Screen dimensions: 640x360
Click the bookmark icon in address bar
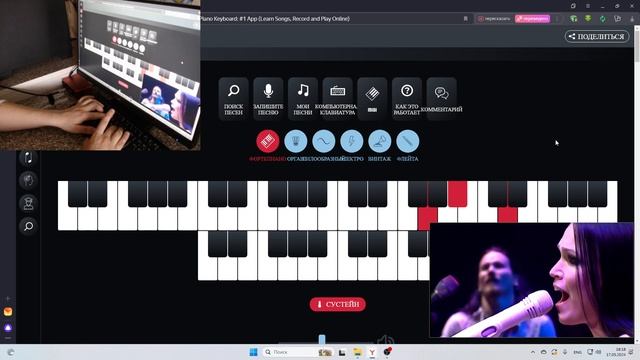[x=466, y=19]
